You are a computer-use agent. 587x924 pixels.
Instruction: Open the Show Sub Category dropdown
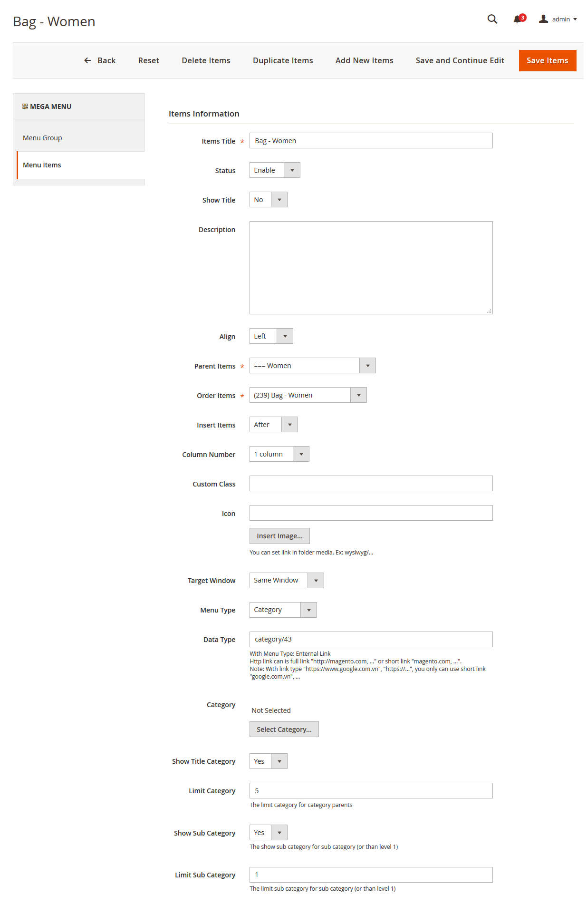(x=269, y=833)
